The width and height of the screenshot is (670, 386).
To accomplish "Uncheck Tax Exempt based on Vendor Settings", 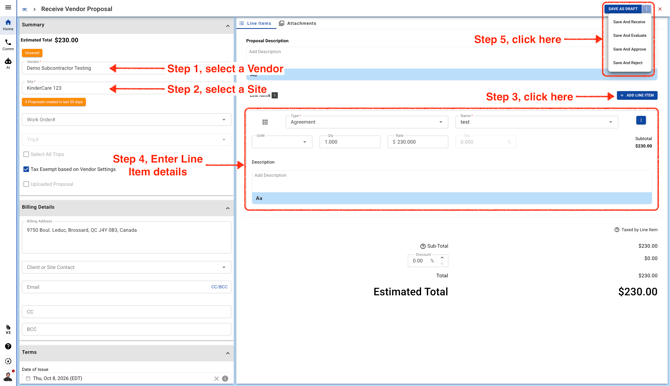I will click(x=26, y=169).
